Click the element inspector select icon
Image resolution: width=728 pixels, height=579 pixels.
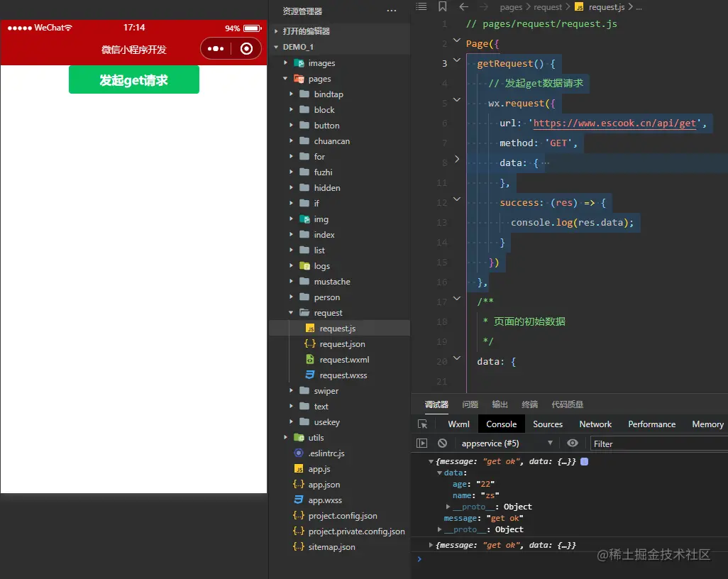[422, 424]
